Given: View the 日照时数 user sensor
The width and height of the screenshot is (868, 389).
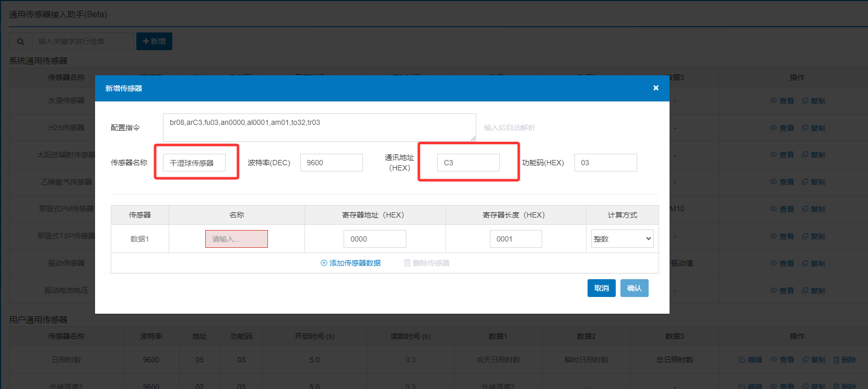Looking at the screenshot, I should (782, 360).
